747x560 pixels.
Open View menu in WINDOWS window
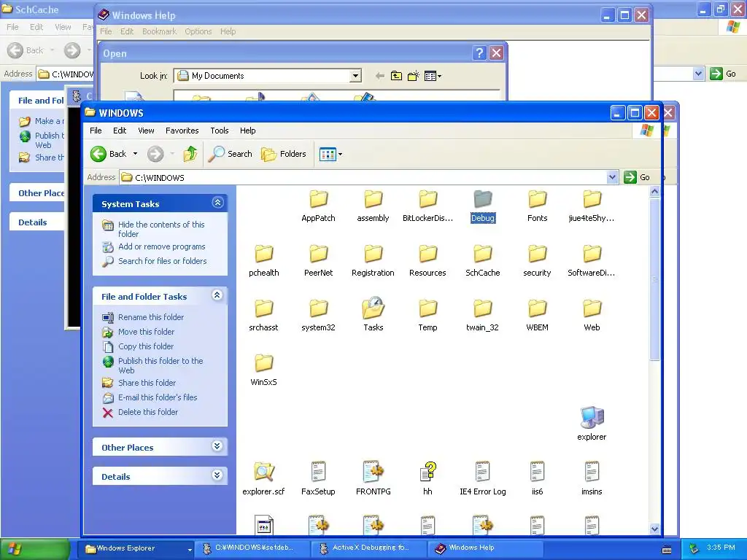point(146,131)
